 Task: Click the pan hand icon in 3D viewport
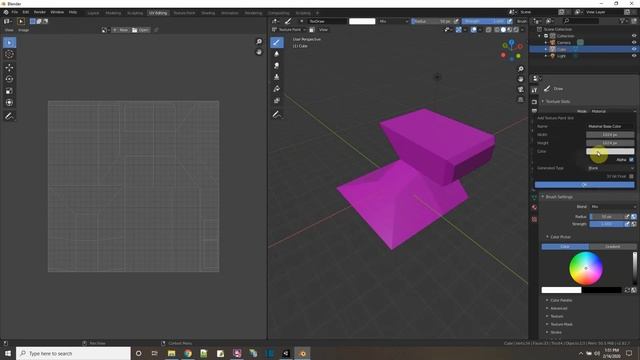(520, 79)
